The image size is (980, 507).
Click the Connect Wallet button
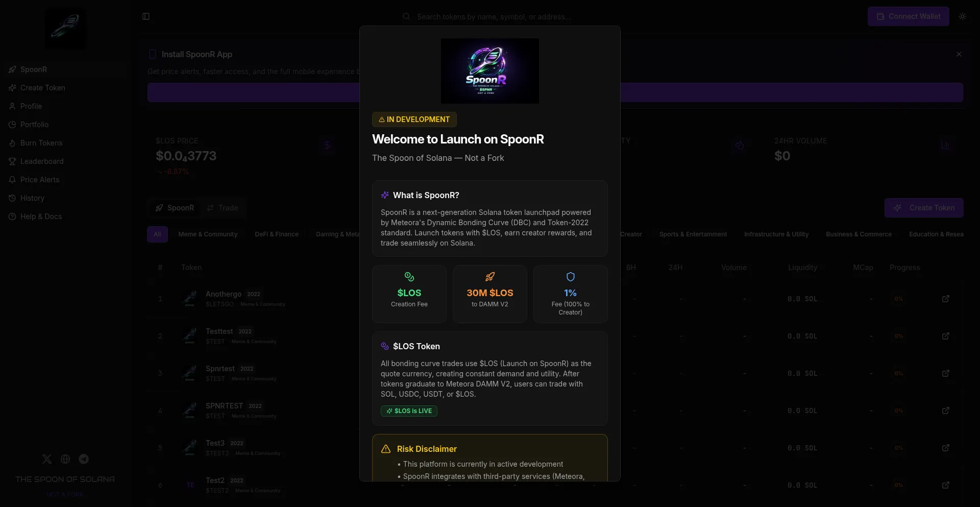point(908,16)
